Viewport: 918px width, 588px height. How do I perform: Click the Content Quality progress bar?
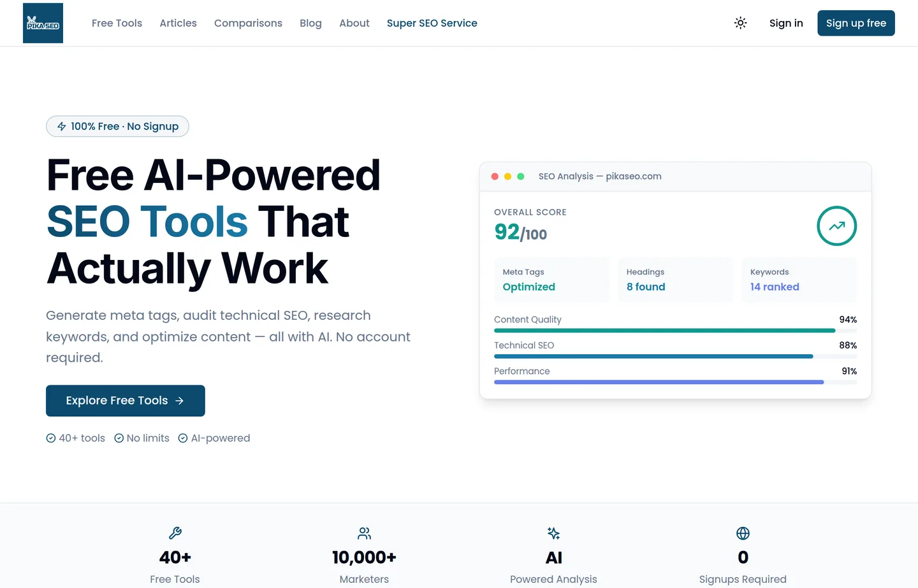pyautogui.click(x=675, y=331)
